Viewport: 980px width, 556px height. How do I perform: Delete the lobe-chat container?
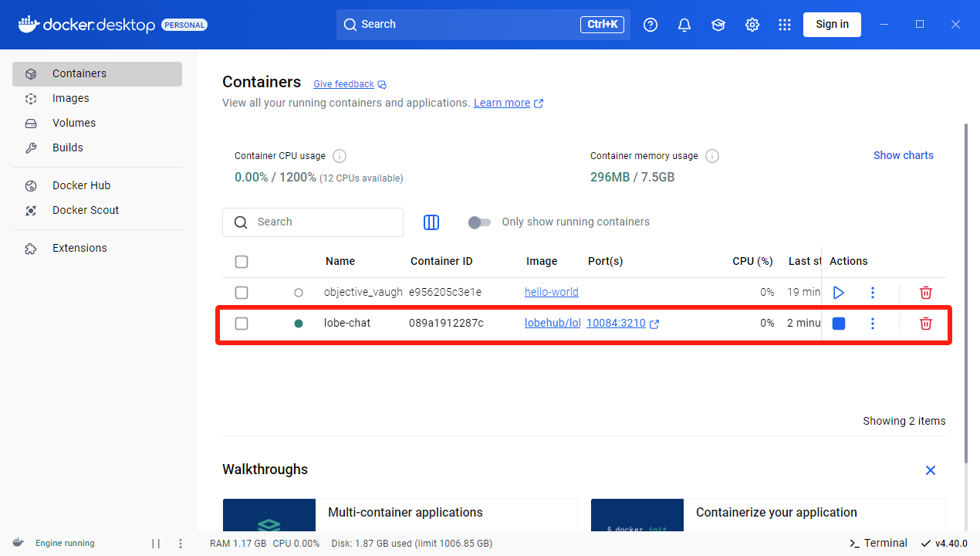click(x=926, y=324)
